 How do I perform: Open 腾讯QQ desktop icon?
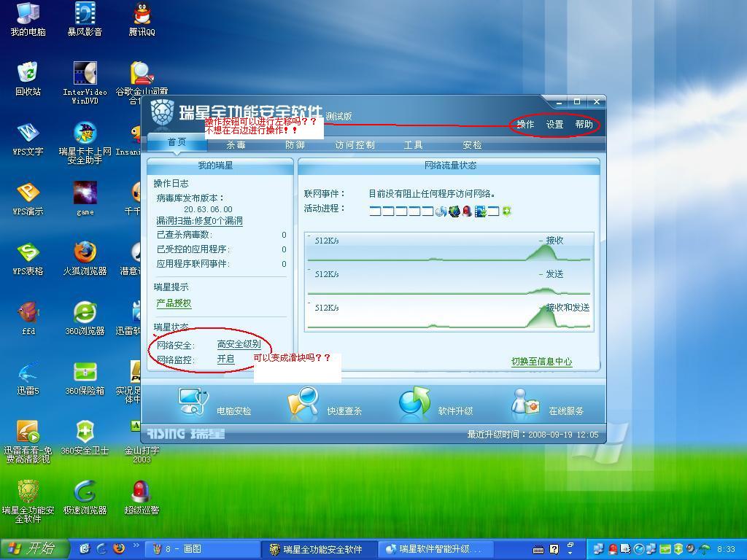[142, 19]
